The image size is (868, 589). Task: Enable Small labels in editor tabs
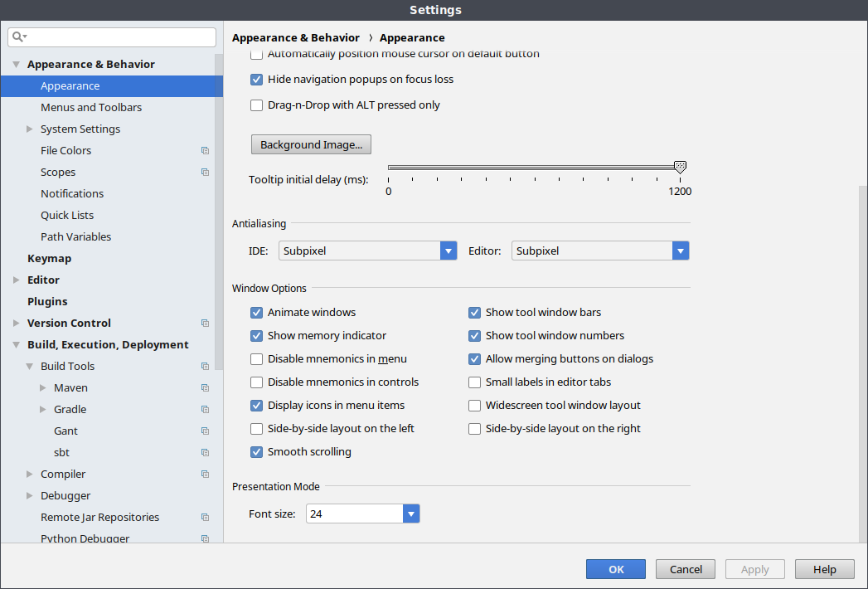pyautogui.click(x=474, y=382)
